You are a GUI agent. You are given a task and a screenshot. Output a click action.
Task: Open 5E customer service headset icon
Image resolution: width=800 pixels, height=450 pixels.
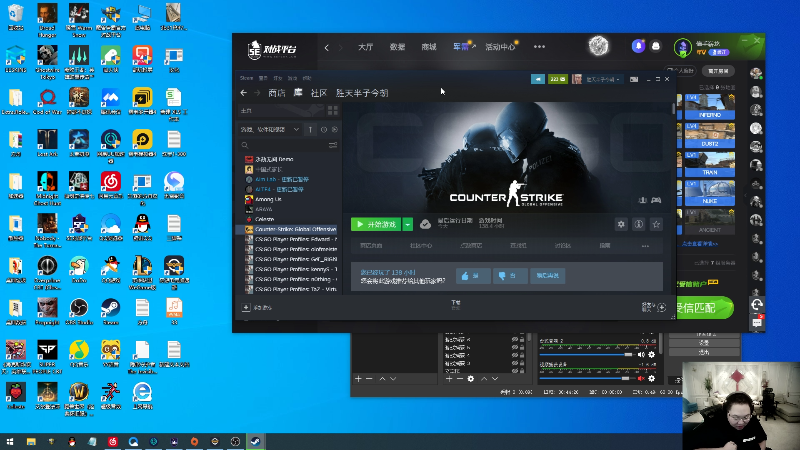(x=757, y=305)
